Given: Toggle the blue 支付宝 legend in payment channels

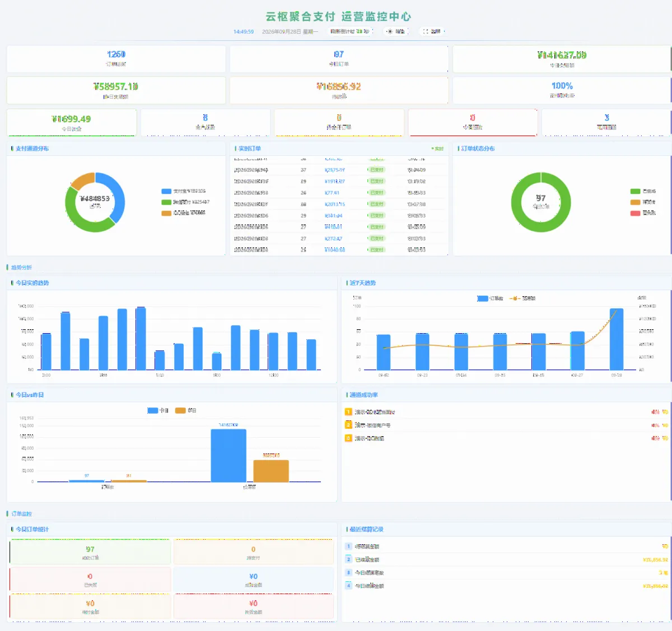Looking at the screenshot, I should coord(183,191).
